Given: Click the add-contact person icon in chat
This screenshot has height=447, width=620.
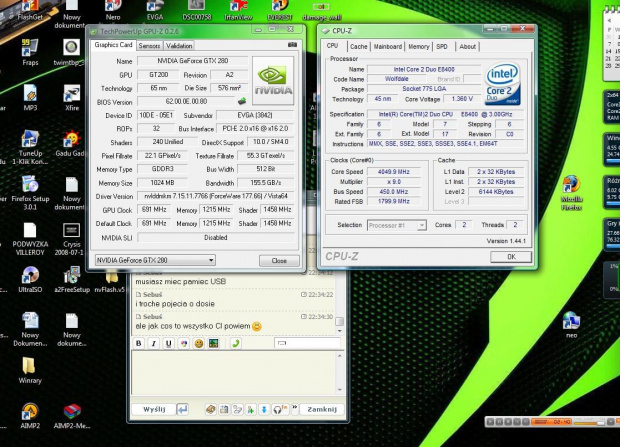Looking at the screenshot, I should click(x=251, y=409).
